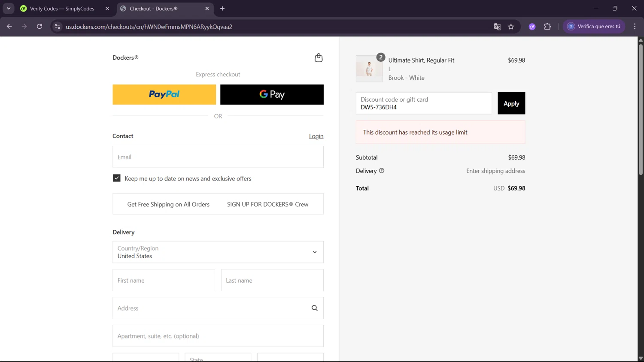
Task: Click the 'Express checkout' heading
Action: (x=218, y=74)
